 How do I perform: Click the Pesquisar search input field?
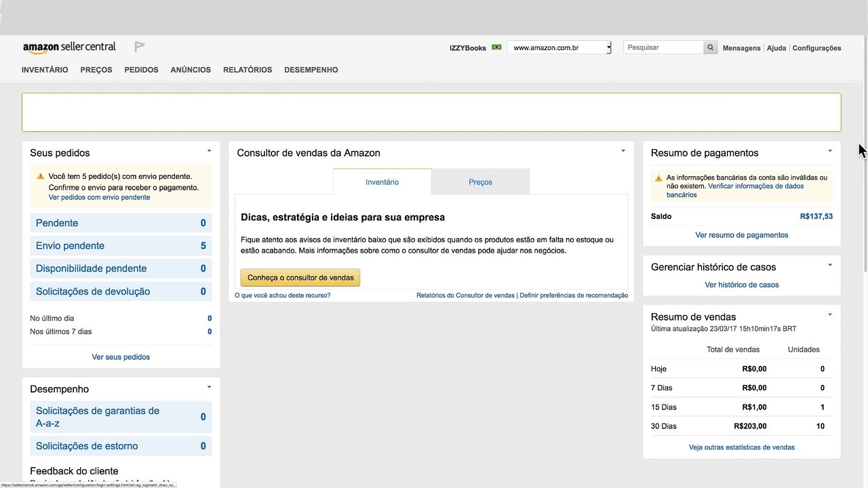pyautogui.click(x=663, y=47)
